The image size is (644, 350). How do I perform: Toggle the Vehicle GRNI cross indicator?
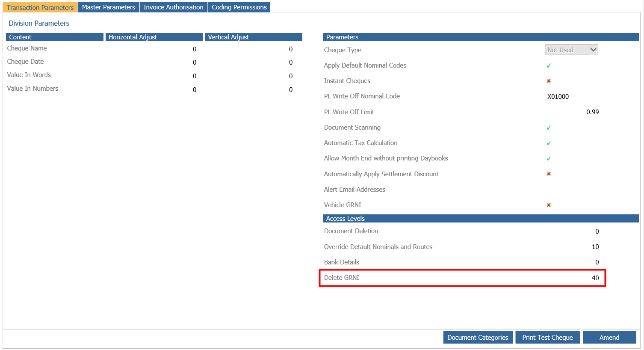[x=549, y=205]
